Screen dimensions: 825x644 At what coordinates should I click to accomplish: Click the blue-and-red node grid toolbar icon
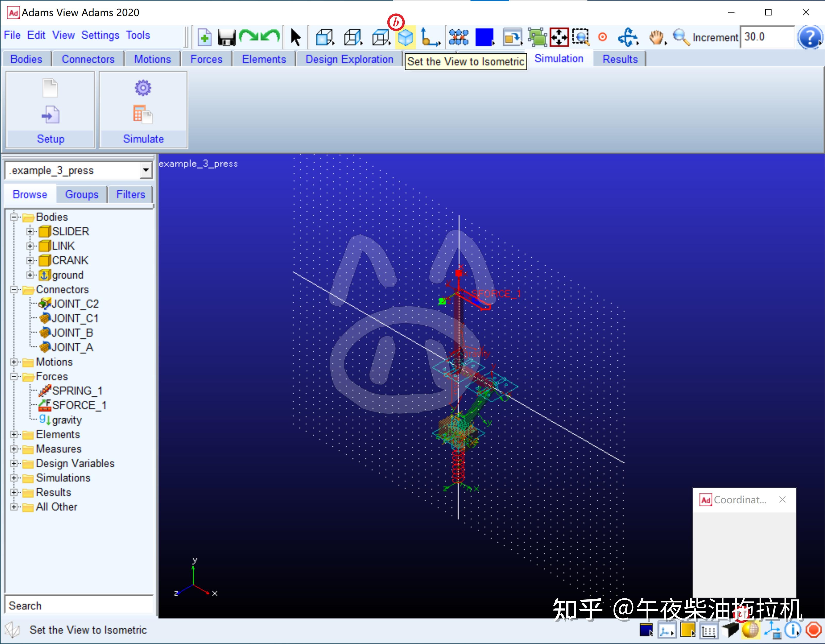coord(458,37)
